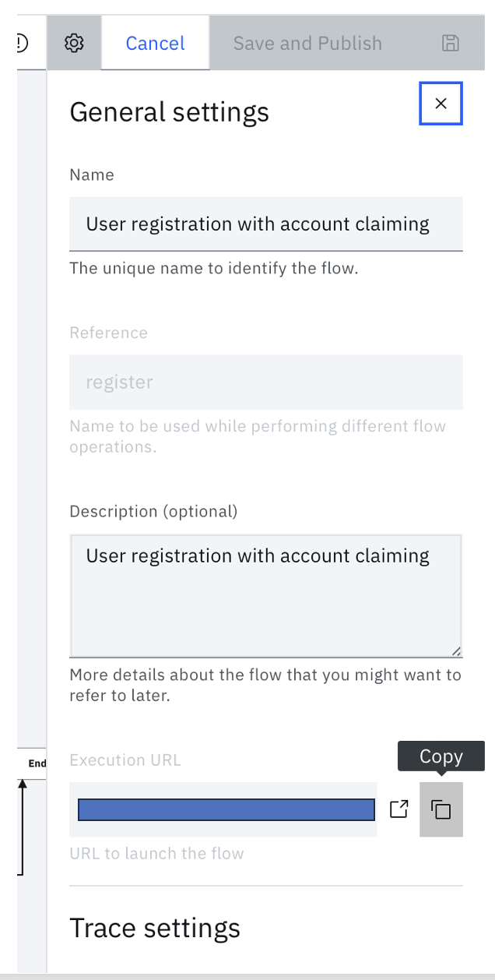The width and height of the screenshot is (495, 980).
Task: Click the floppy disk save icon
Action: pos(450,44)
